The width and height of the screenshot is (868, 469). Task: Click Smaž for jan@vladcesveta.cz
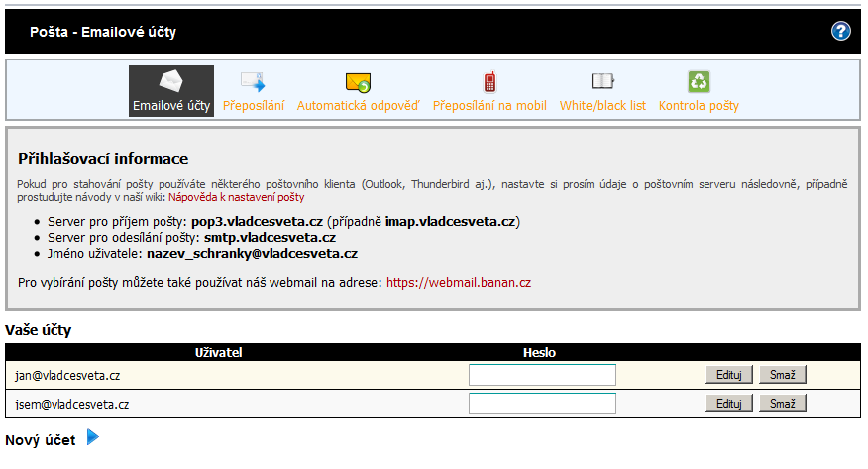[783, 375]
